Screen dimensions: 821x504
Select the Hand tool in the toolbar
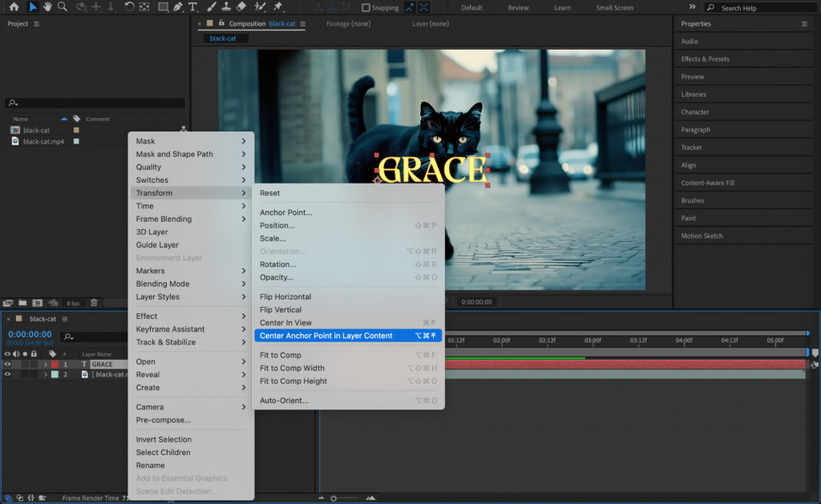pyautogui.click(x=47, y=7)
